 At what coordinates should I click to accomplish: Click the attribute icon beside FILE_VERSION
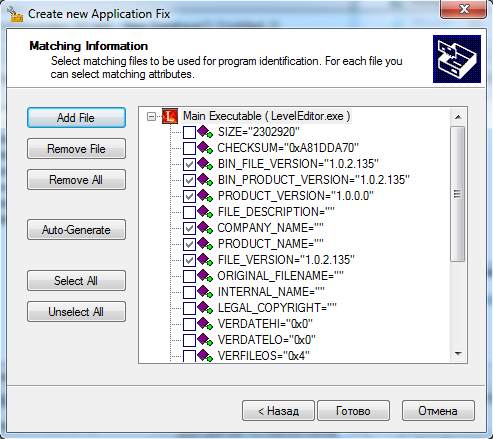(205, 260)
